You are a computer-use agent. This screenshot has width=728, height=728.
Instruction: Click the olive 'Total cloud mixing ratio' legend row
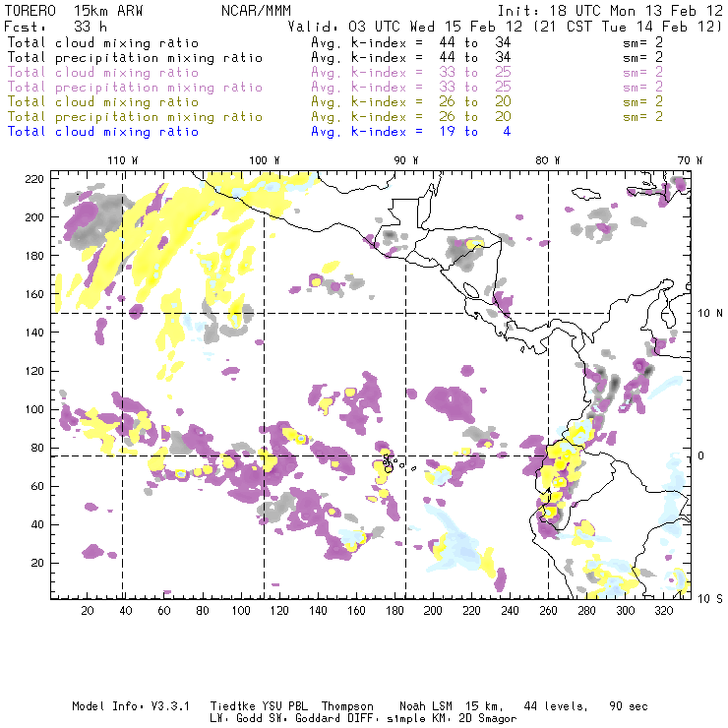[103, 102]
